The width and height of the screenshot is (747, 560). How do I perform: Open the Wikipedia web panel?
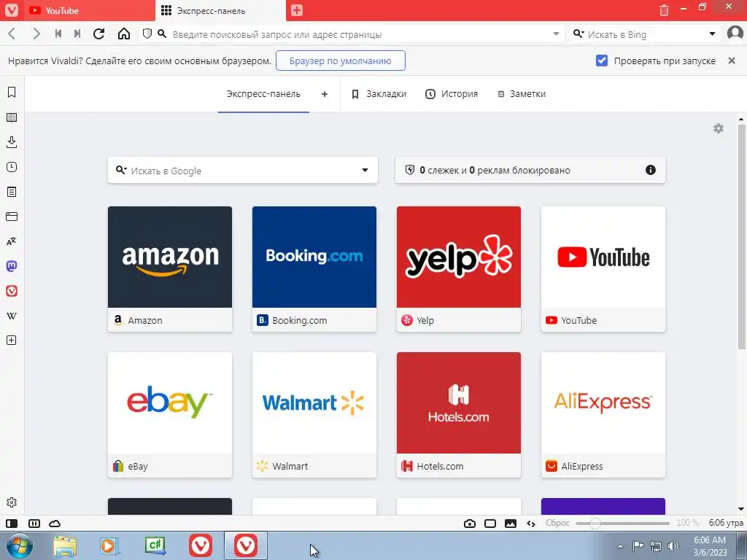point(12,315)
